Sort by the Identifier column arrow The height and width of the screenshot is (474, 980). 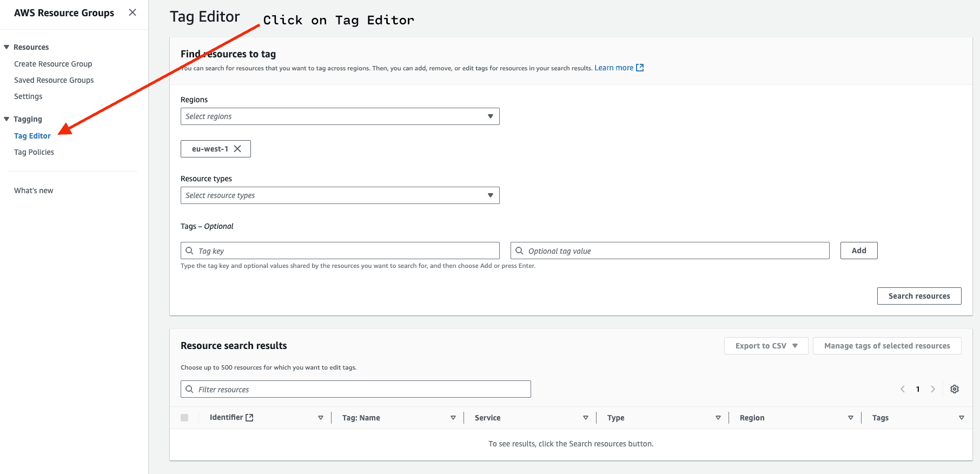point(321,418)
